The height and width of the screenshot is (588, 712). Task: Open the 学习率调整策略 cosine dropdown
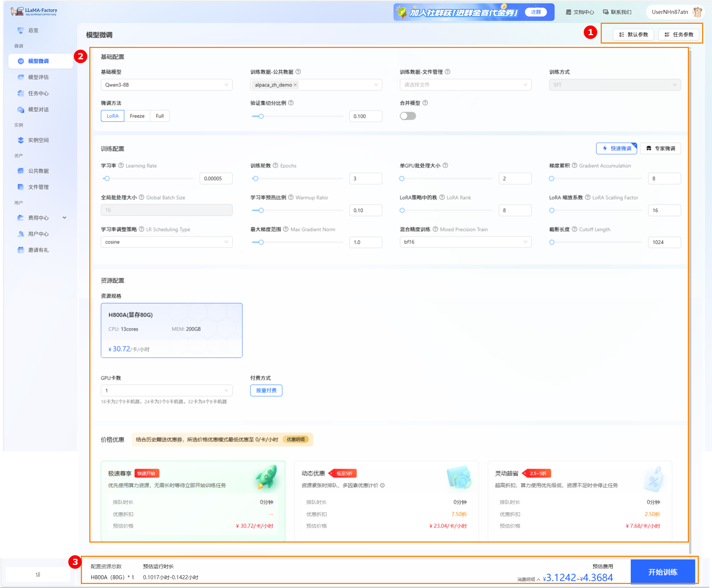pyautogui.click(x=166, y=242)
